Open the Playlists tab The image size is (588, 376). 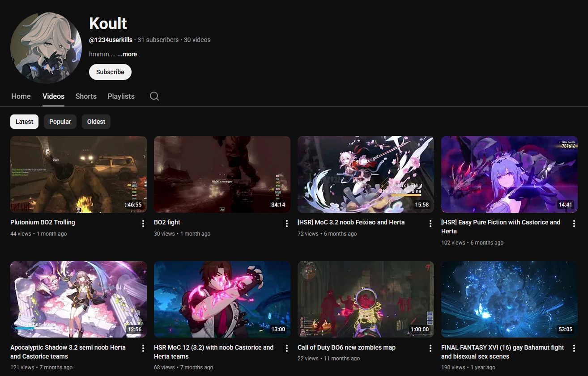point(121,96)
